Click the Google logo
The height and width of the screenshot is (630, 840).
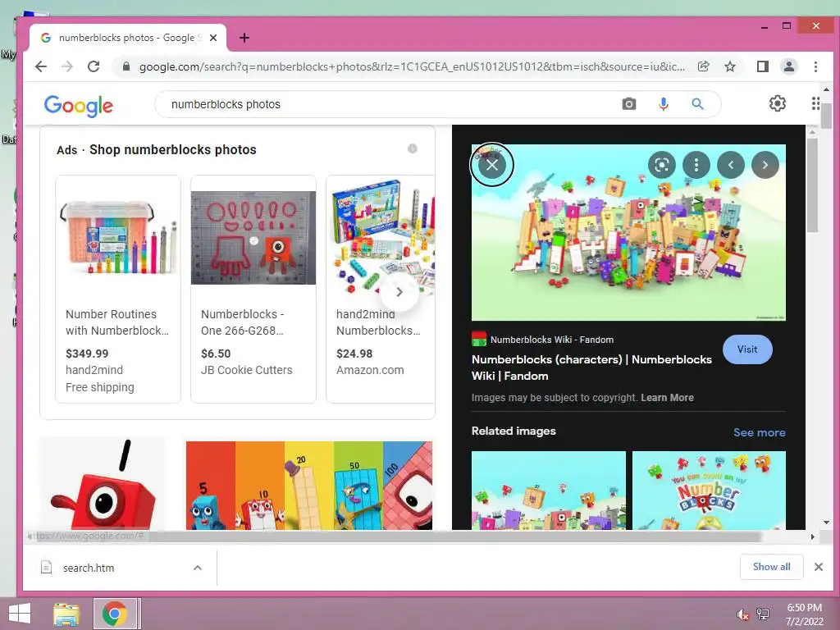(x=78, y=106)
